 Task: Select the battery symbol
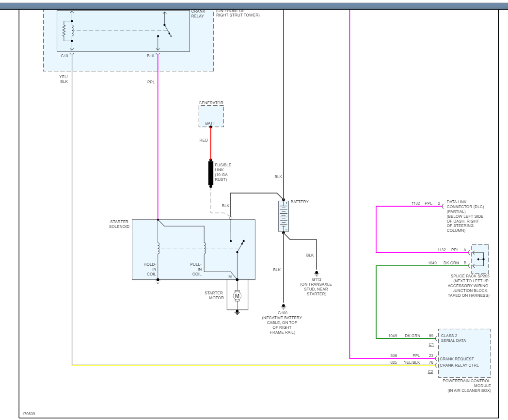tap(284, 216)
